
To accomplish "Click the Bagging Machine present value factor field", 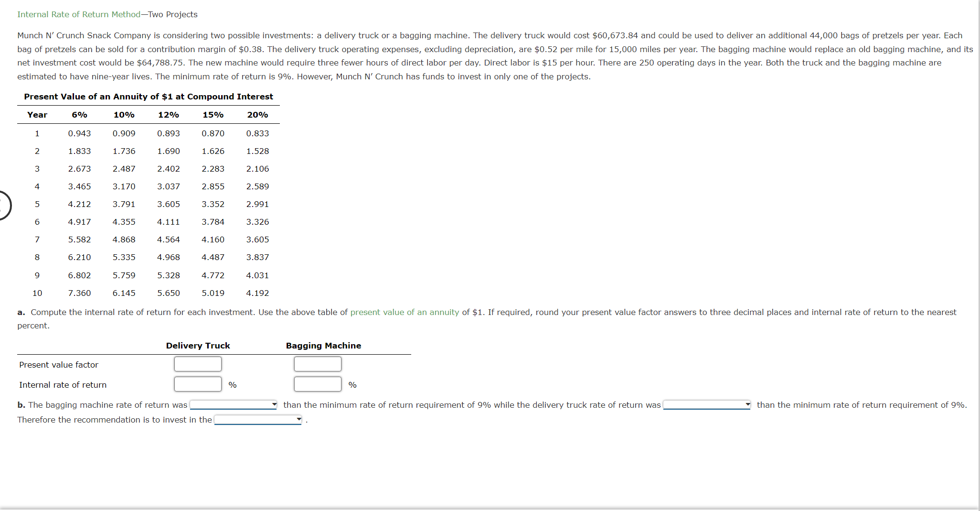I will click(x=318, y=364).
